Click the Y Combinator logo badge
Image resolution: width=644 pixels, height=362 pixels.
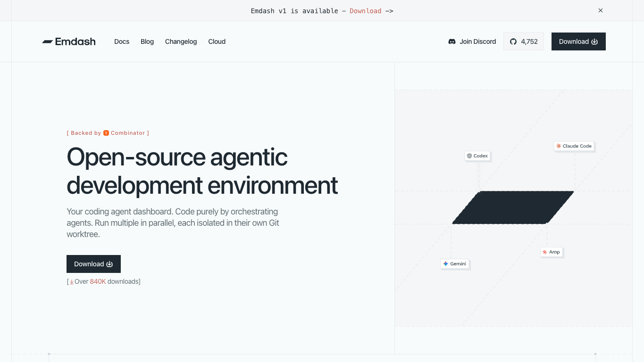coord(106,133)
